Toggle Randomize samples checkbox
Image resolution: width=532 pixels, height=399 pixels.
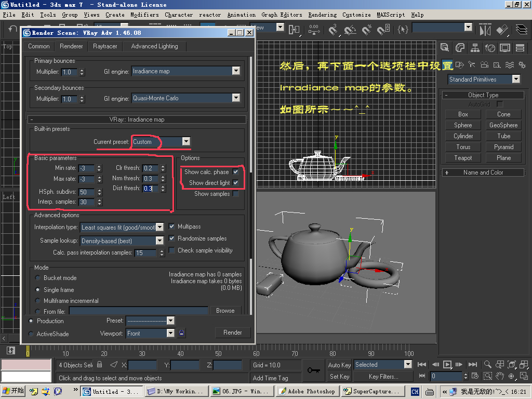click(x=171, y=238)
